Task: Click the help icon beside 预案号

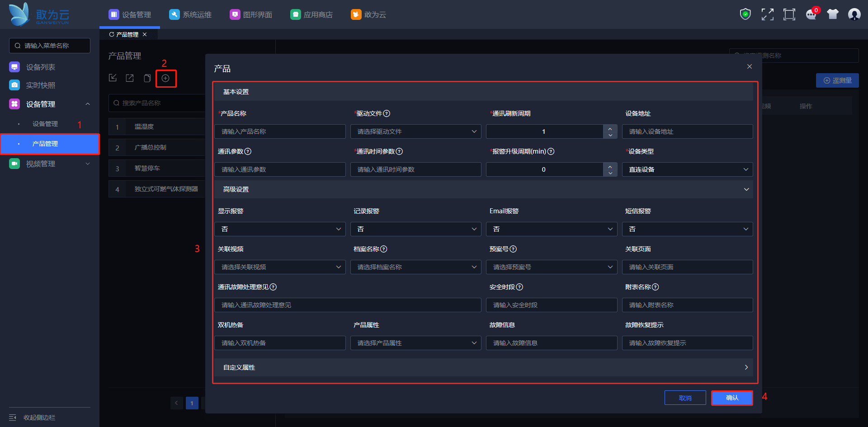Action: click(x=513, y=249)
